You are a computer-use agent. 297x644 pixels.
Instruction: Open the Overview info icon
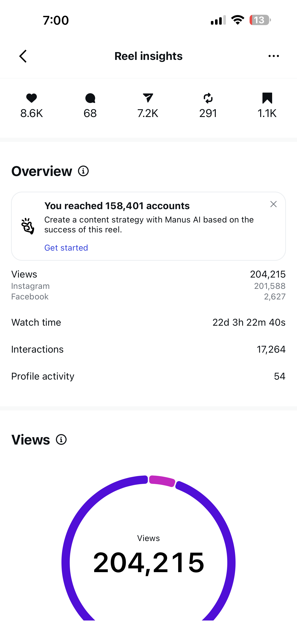point(83,171)
